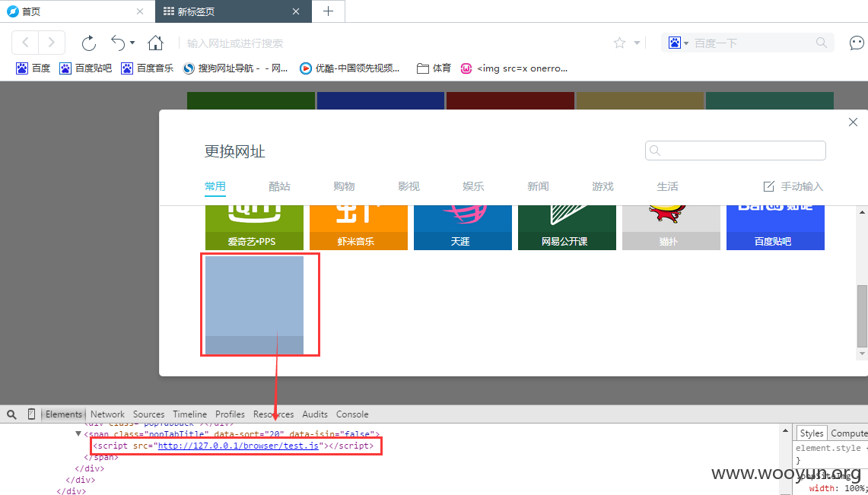The image size is (868, 495).
Task: Choose the 百度贴吧 site tile
Action: click(775, 227)
